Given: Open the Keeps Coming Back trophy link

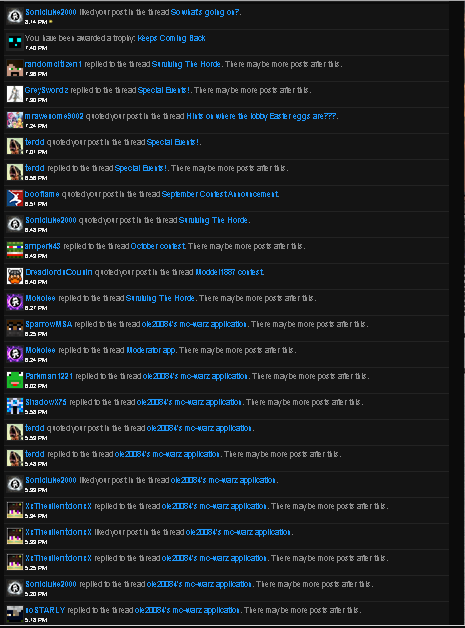Looking at the screenshot, I should pyautogui.click(x=171, y=38).
